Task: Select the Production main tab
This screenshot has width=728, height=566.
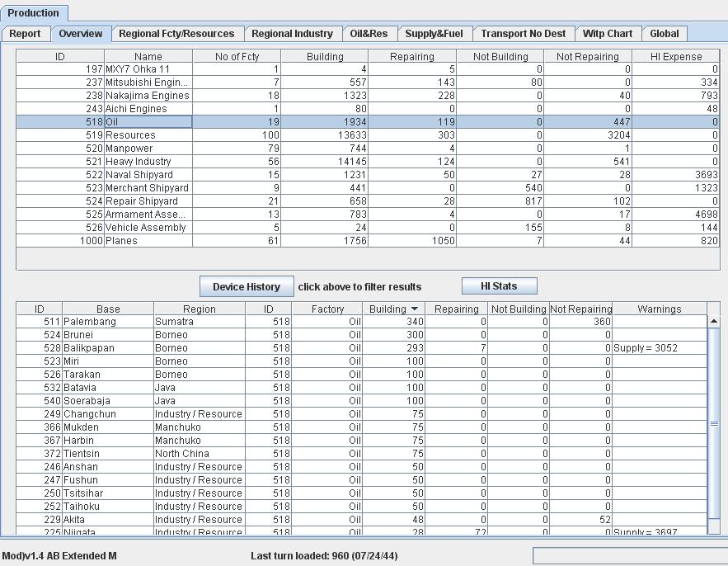Action: click(34, 13)
